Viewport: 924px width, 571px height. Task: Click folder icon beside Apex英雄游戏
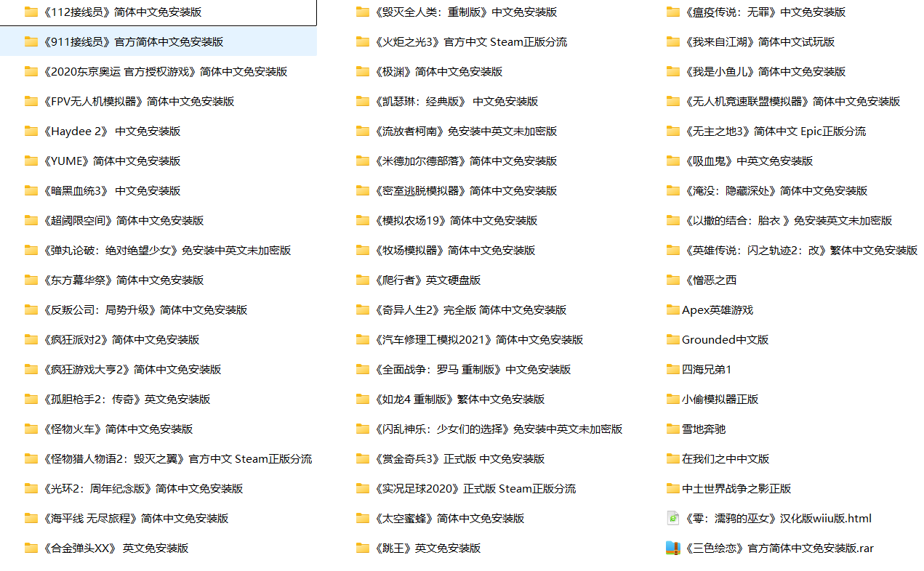pyautogui.click(x=673, y=309)
